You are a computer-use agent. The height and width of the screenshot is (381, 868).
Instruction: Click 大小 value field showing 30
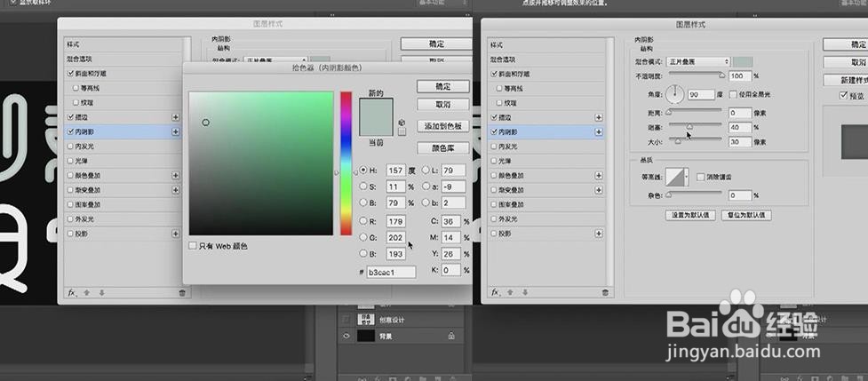coord(739,142)
